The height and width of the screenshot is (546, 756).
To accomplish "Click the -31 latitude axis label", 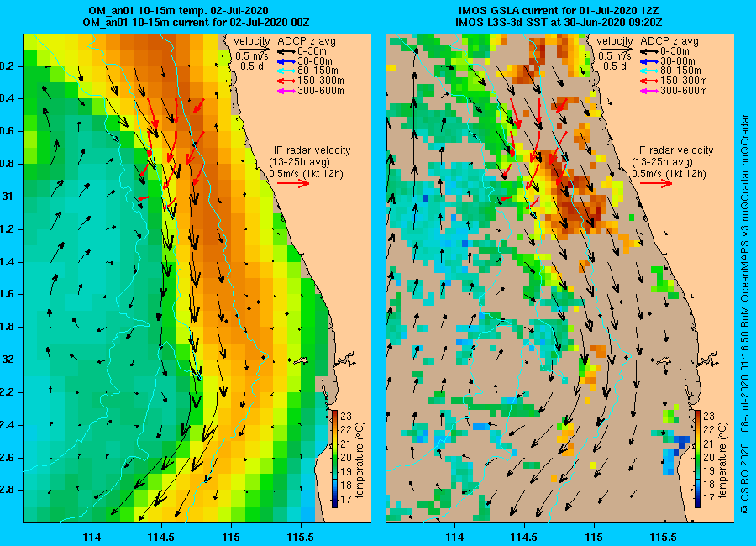I will (8, 197).
